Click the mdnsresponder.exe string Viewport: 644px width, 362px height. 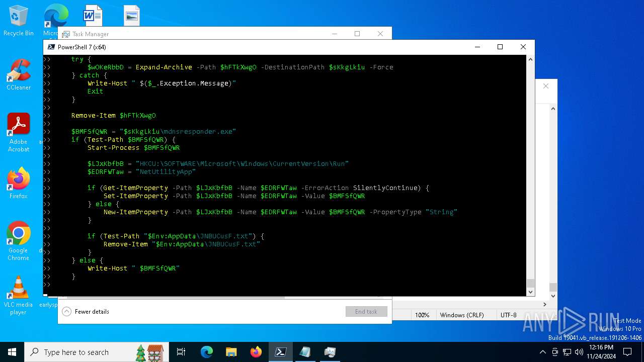(x=197, y=132)
